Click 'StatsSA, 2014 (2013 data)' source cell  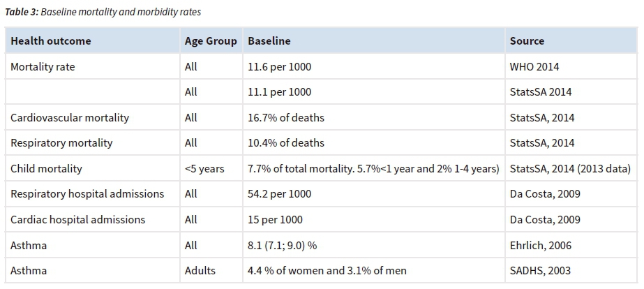(571, 168)
